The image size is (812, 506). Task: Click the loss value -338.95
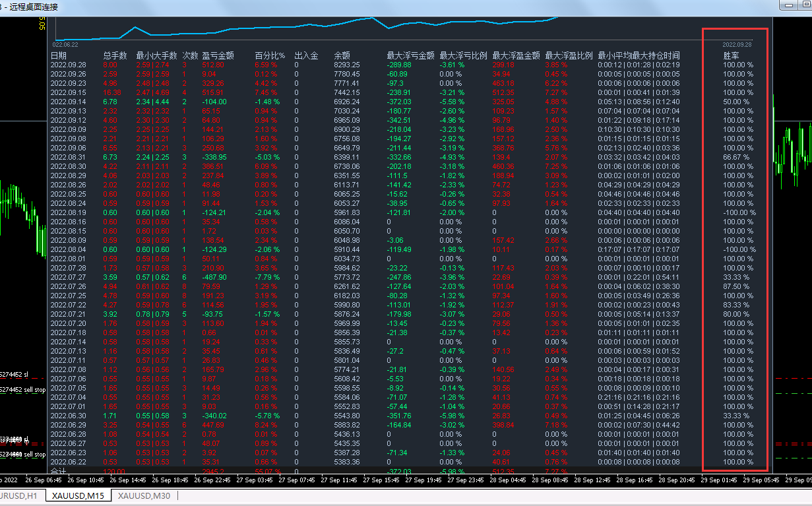point(214,157)
